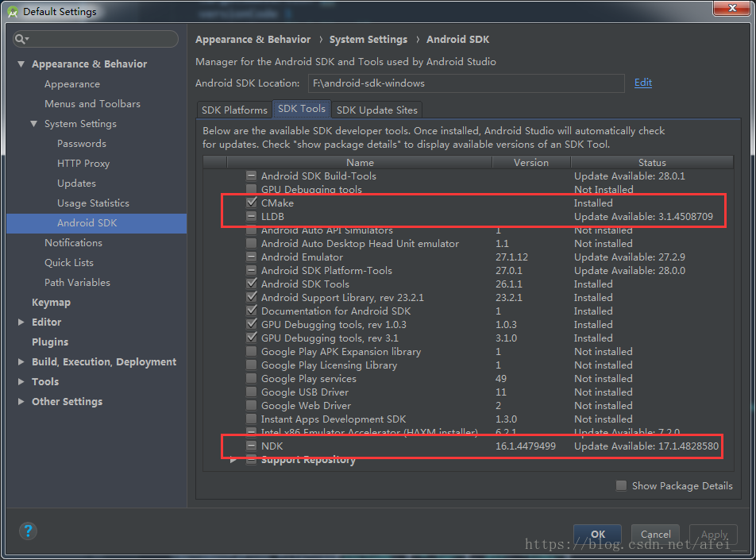
Task: Open the Keymap settings
Action: point(51,303)
